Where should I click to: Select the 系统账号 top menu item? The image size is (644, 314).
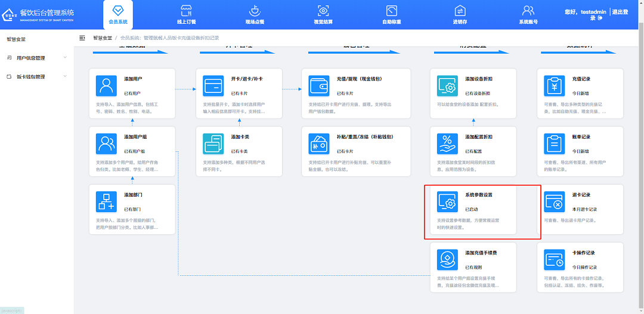pyautogui.click(x=528, y=15)
